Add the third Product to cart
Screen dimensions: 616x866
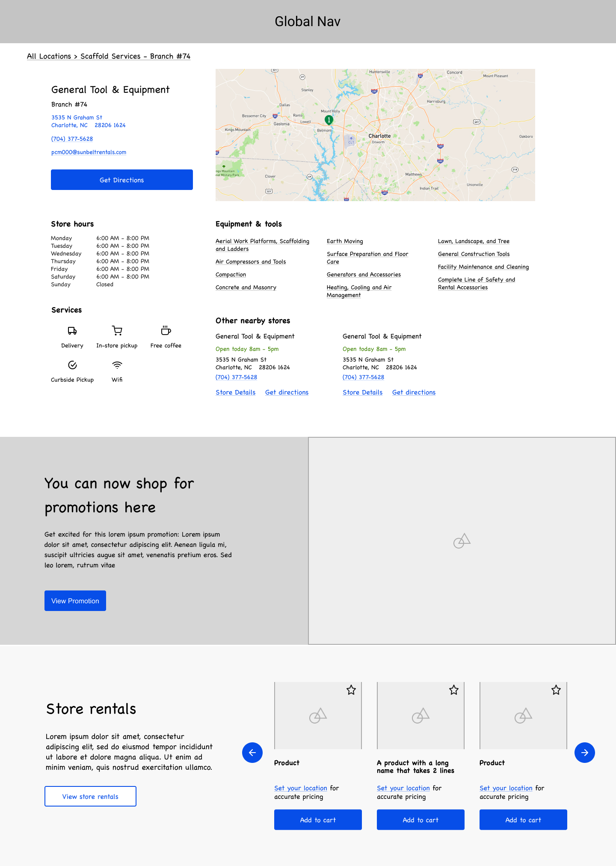523,820
